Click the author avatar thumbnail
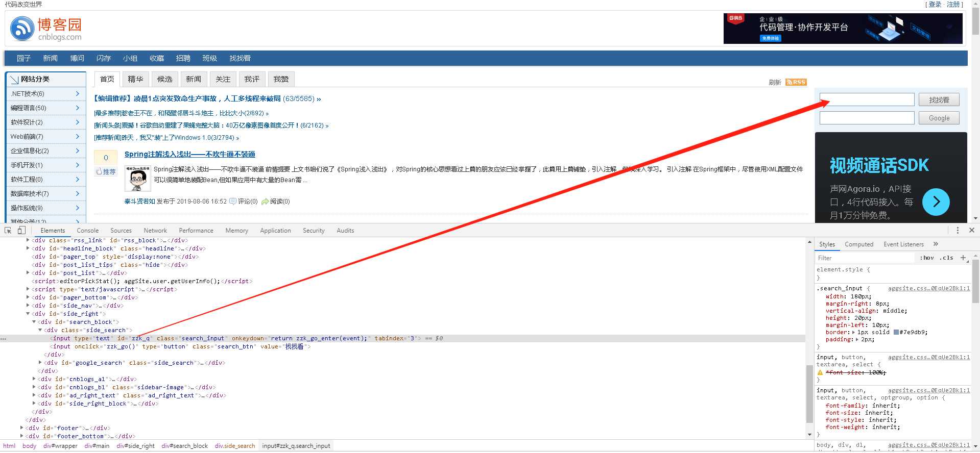 138,179
